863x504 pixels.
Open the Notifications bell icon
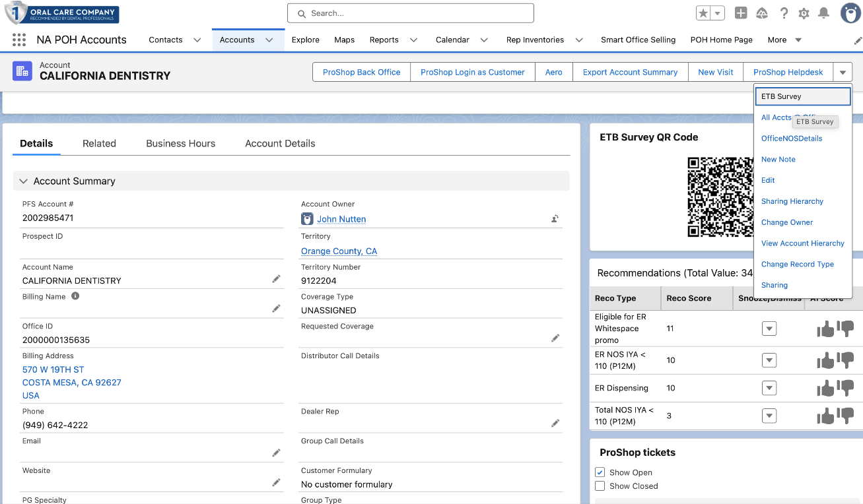[x=824, y=13]
